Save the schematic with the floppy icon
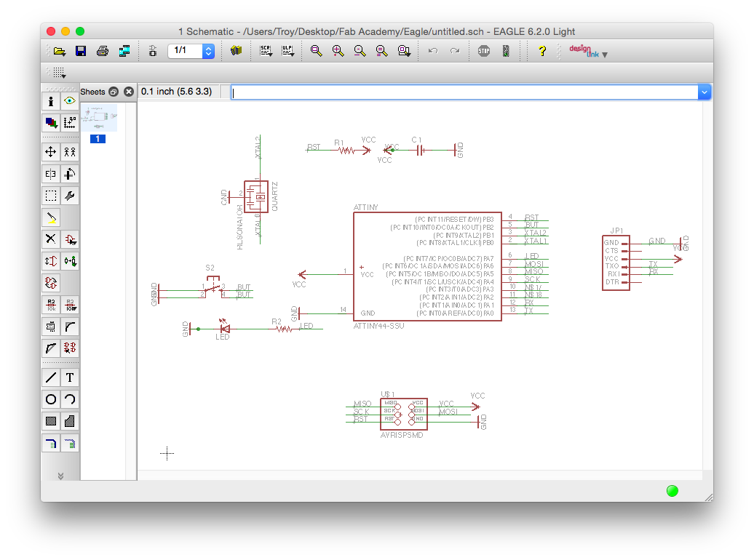The height and width of the screenshot is (560, 754). [81, 51]
